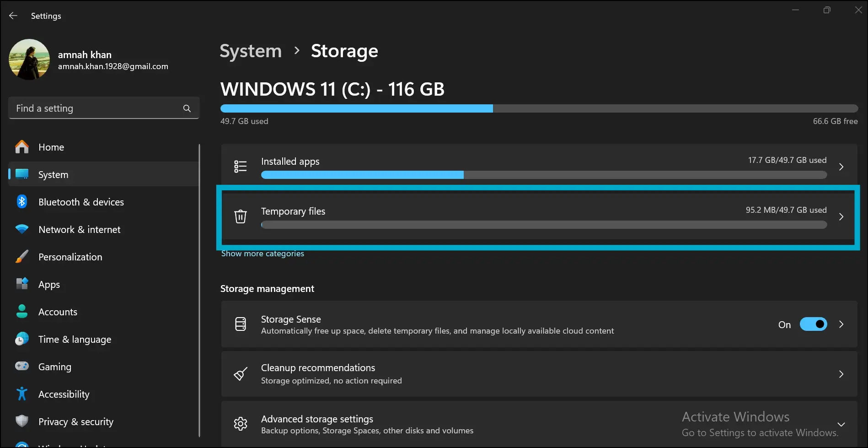
Task: Select the Temporary files trash icon
Action: (x=241, y=217)
